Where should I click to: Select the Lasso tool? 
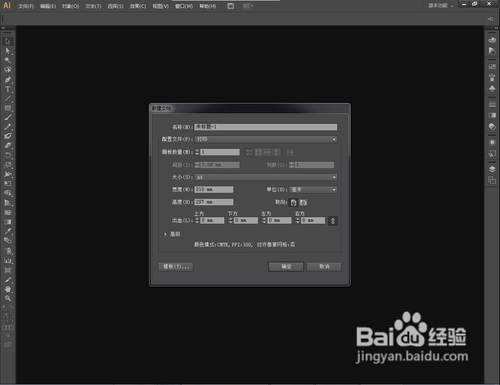coord(8,70)
